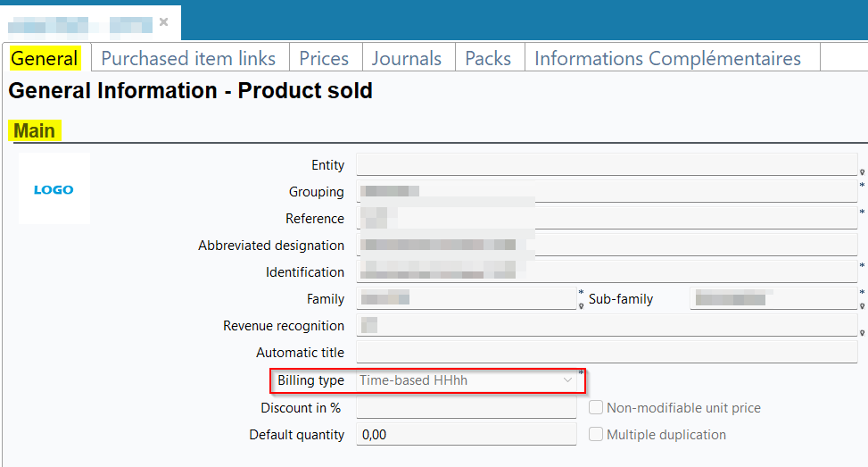Click the lookup pin icon beside Sub-family field
The height and width of the screenshot is (467, 868).
coord(863,306)
